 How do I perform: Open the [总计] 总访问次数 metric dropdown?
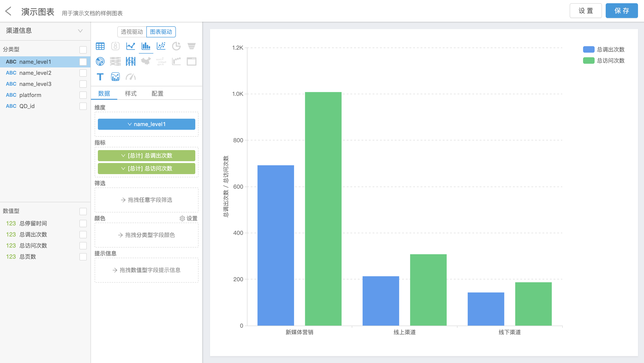(x=123, y=169)
